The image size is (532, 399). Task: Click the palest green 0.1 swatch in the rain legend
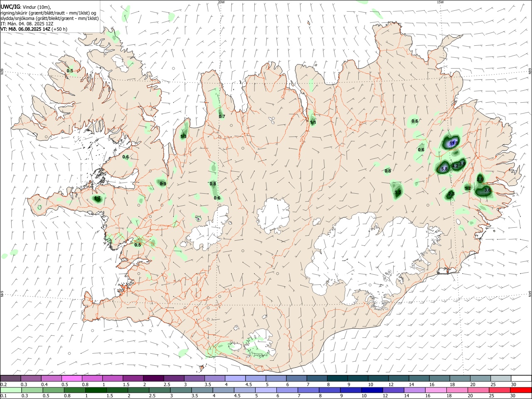click(x=11, y=390)
